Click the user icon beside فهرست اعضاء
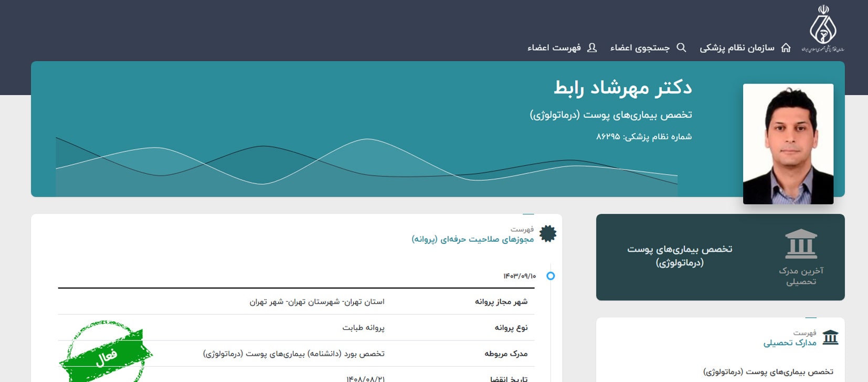This screenshot has width=868, height=382. point(592,48)
